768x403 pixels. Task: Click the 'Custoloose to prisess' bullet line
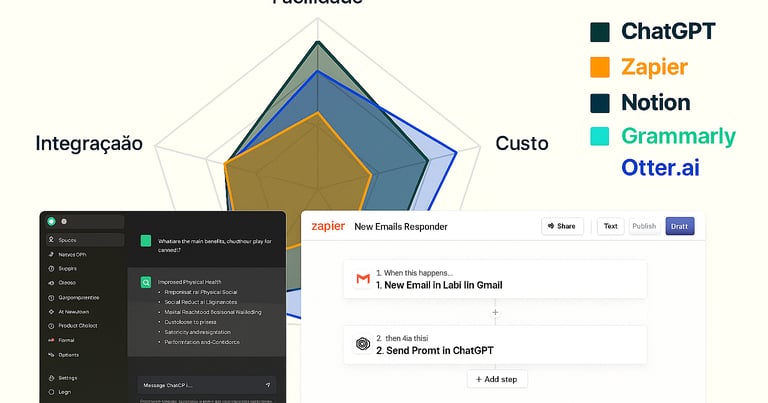click(190, 322)
